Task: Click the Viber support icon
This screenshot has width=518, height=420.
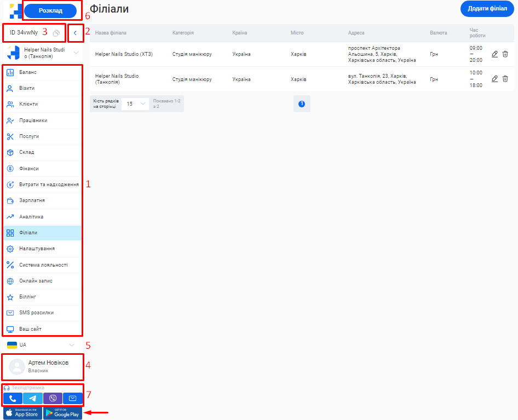Action: (x=53, y=398)
